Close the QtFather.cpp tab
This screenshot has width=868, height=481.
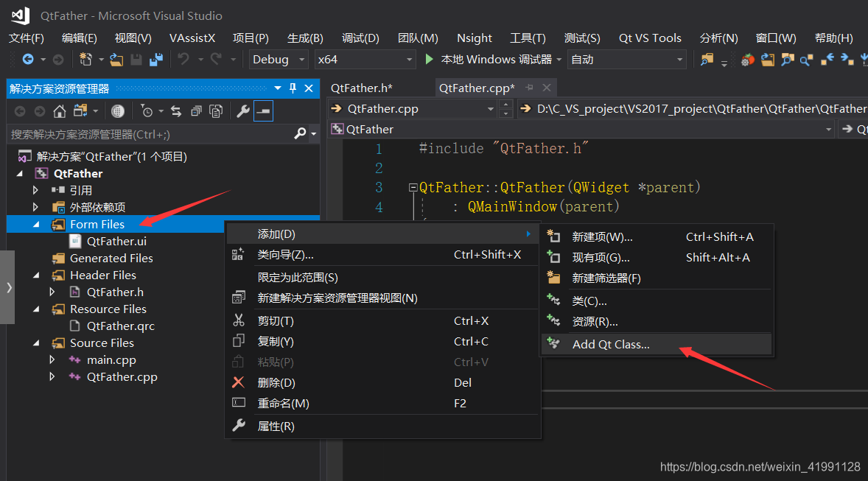(x=547, y=88)
